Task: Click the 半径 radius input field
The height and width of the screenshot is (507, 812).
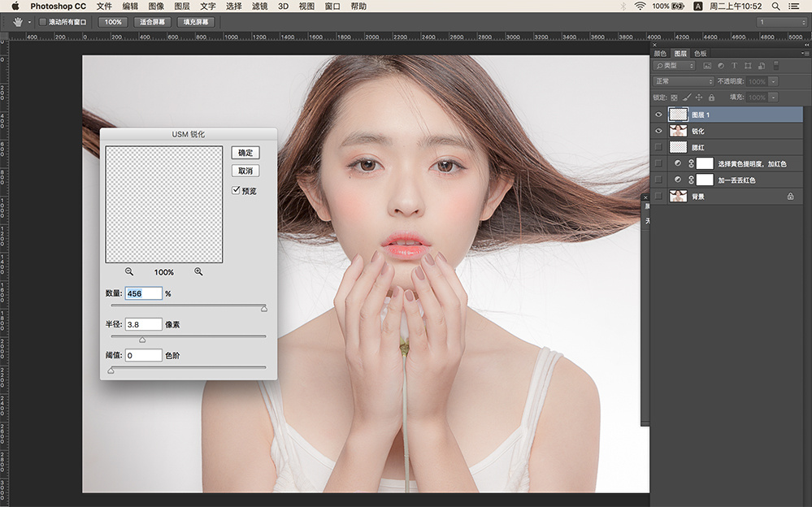Action: point(143,325)
